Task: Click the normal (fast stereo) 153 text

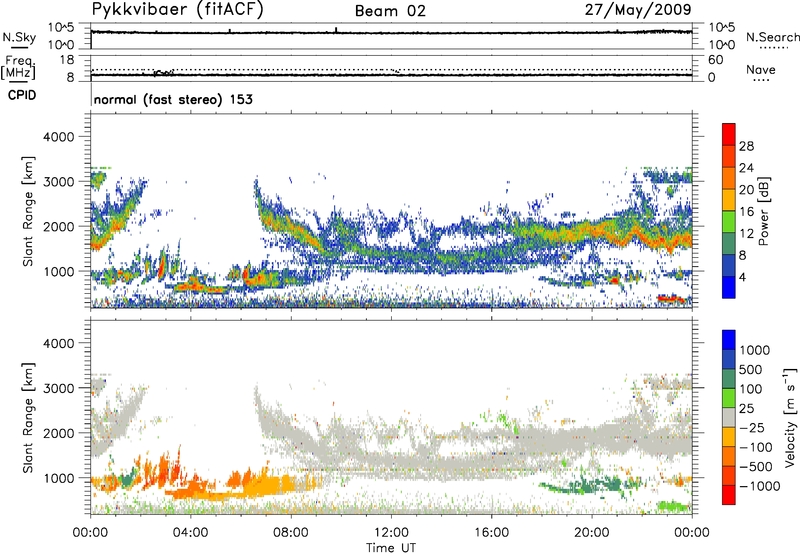Action: click(x=173, y=99)
